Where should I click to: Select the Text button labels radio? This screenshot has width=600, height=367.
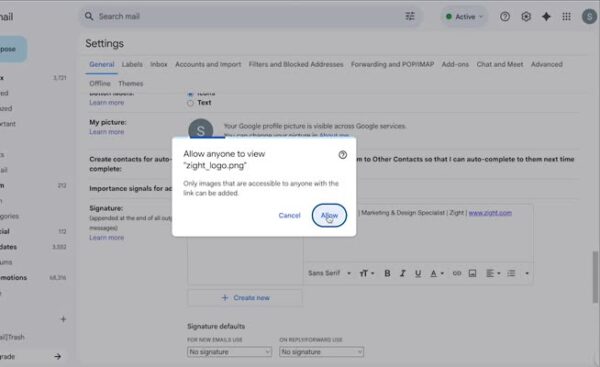(190, 103)
